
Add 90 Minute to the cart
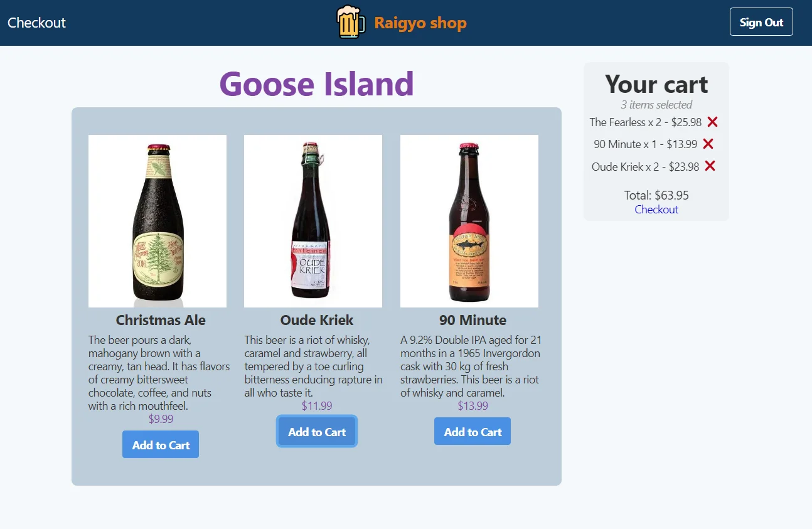(473, 431)
